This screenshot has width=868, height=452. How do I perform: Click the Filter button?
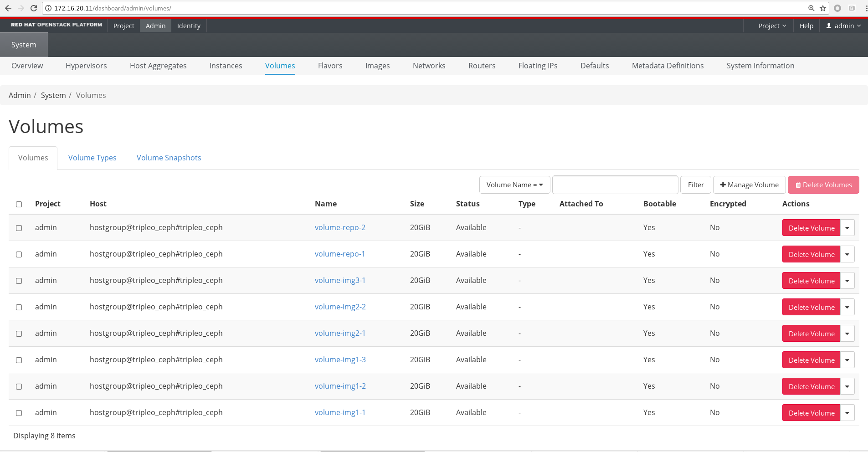[696, 185]
